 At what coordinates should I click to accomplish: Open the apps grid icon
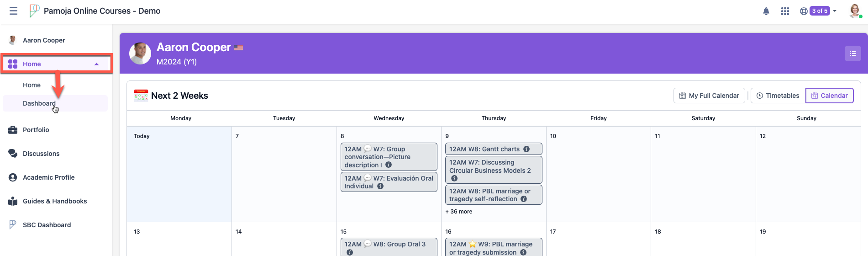point(785,11)
